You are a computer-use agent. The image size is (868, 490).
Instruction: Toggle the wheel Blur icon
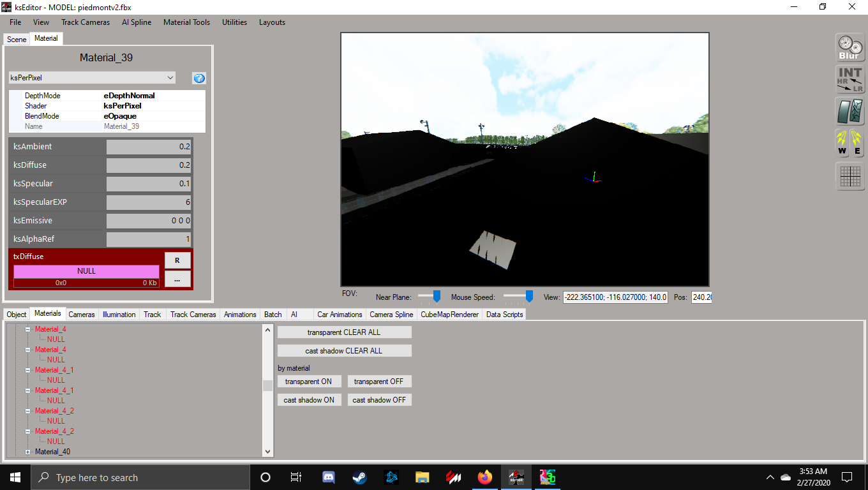[849, 48]
